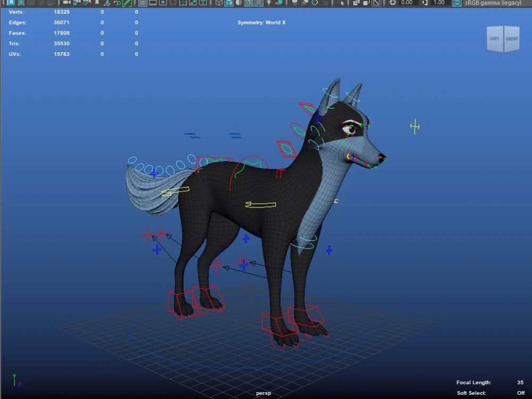Click Use All Lights bulb icon
Image resolution: width=532 pixels, height=399 pixels.
(269, 2)
